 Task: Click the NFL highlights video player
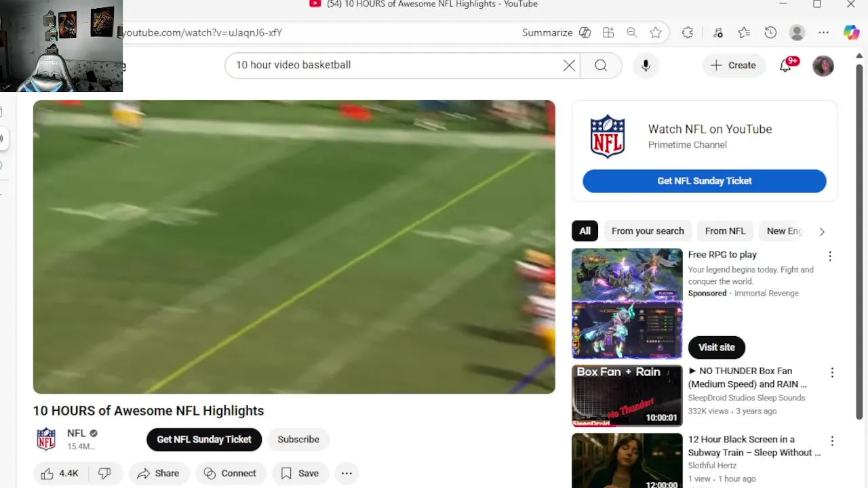(294, 247)
